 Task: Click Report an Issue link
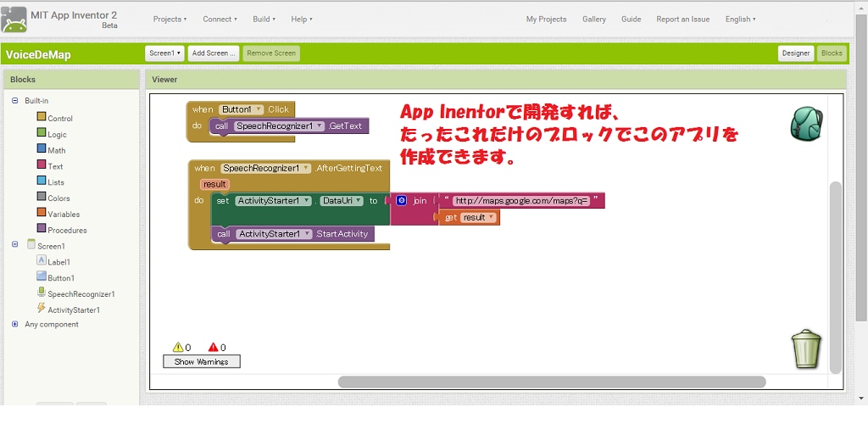point(682,19)
